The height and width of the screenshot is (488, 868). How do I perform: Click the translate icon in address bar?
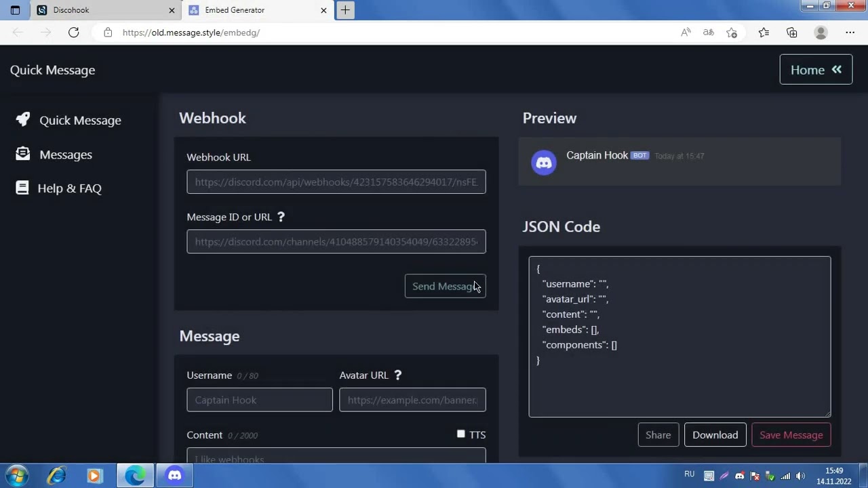(709, 32)
